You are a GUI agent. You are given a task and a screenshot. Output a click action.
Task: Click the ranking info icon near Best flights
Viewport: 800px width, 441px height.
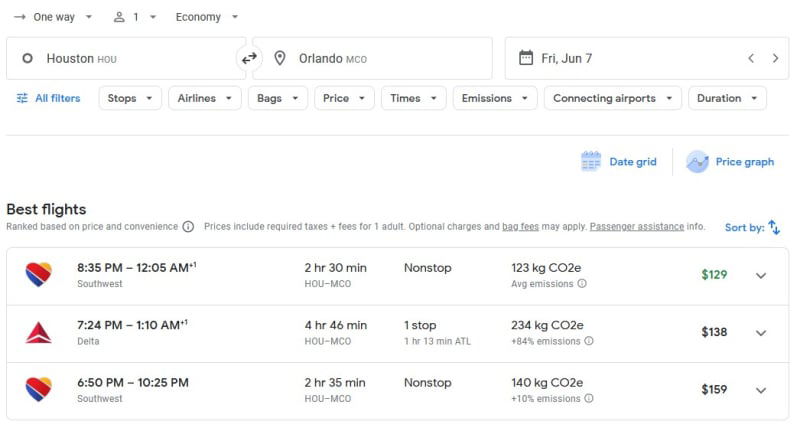click(x=188, y=227)
